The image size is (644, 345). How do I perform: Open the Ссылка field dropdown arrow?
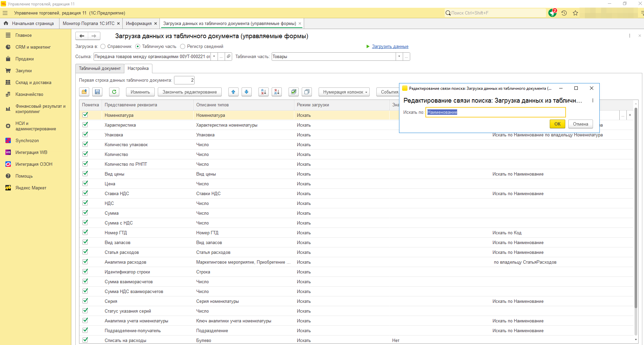pyautogui.click(x=214, y=57)
